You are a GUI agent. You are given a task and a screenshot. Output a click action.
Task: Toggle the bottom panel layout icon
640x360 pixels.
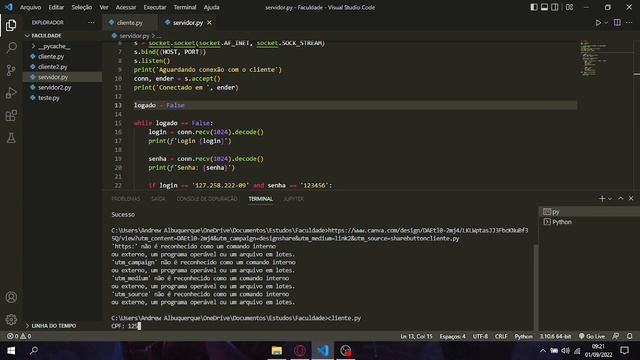point(544,7)
